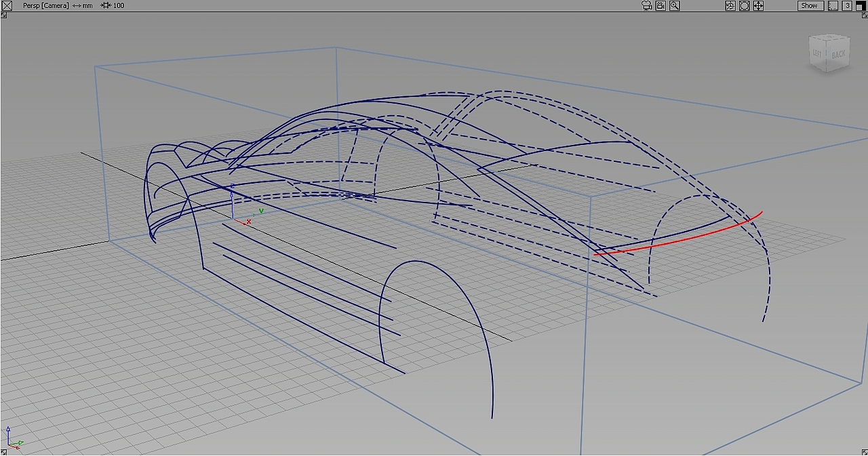The image size is (868, 456).
Task: Toggle the level 3 display setting
Action: [847, 5]
